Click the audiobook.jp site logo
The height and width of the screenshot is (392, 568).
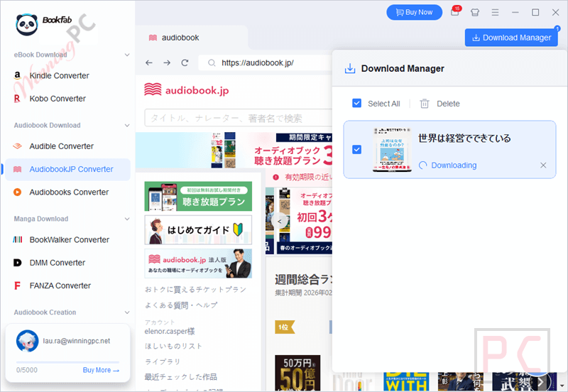tap(186, 90)
